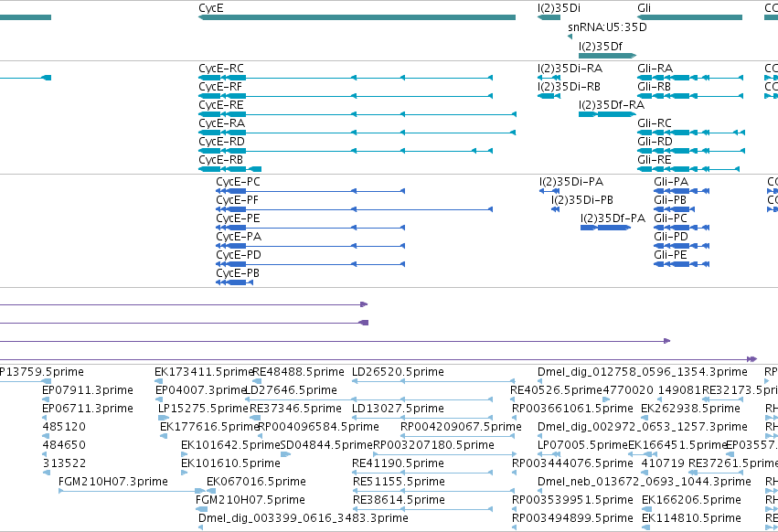Click protein CycE-PB

pyautogui.click(x=235, y=282)
